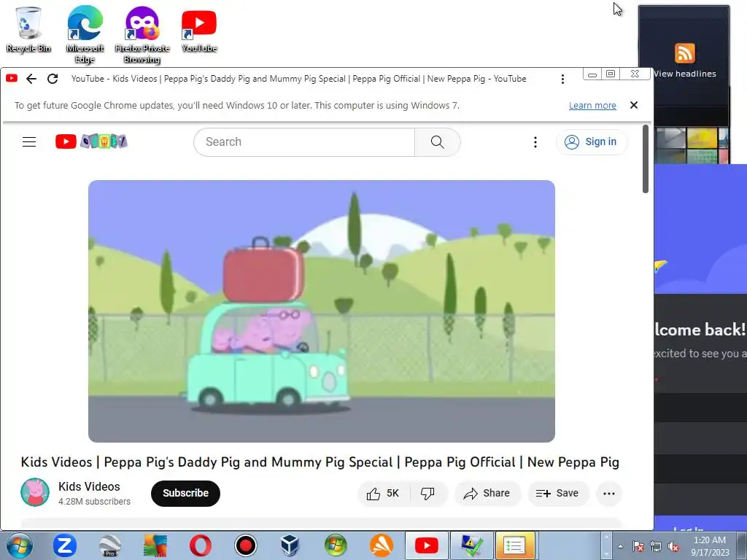Open the YouTube hamburger guide menu
747x560 pixels.
pos(29,142)
